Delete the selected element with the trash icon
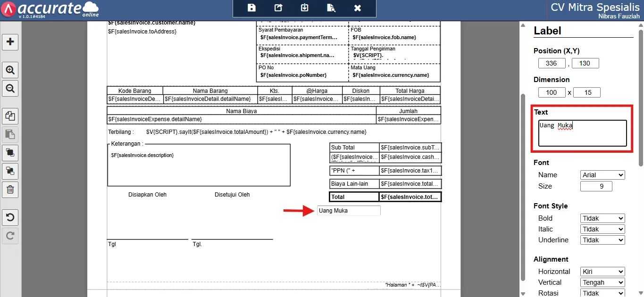 10,190
